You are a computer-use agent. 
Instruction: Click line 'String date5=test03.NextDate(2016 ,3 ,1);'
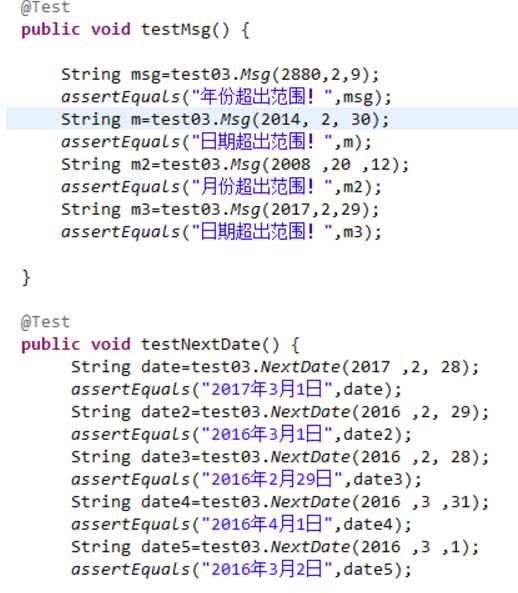275,547
